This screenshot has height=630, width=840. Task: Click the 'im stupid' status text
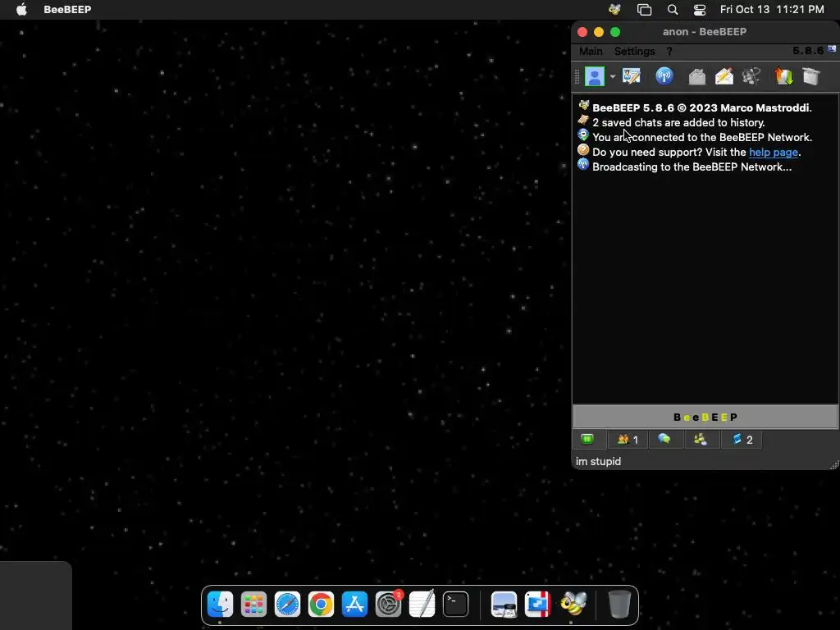(x=598, y=461)
